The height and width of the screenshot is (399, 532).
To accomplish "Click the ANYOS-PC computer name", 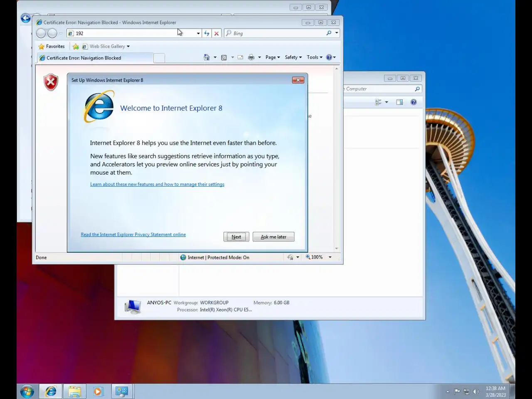I will (x=159, y=303).
